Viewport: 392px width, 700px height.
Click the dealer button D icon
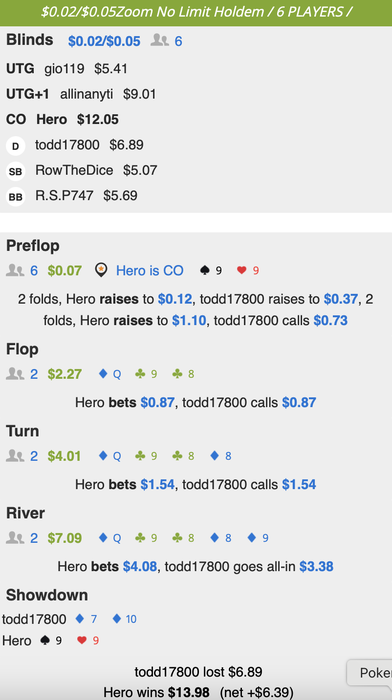15,146
